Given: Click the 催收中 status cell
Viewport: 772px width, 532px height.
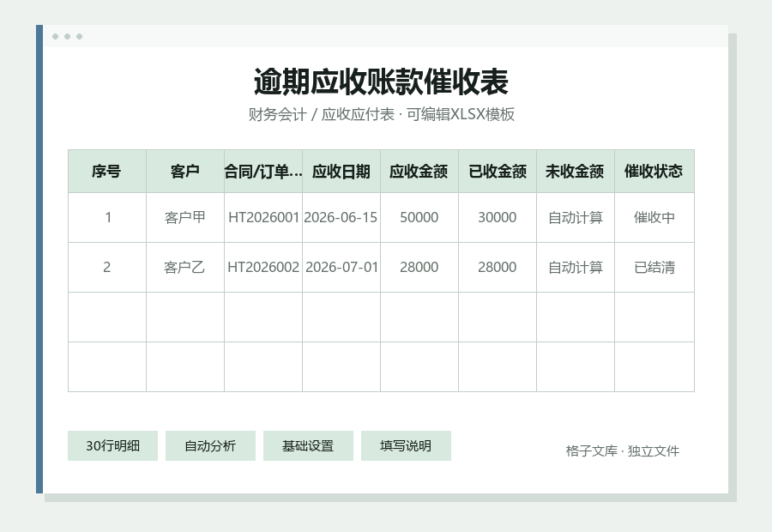Looking at the screenshot, I should click(654, 217).
